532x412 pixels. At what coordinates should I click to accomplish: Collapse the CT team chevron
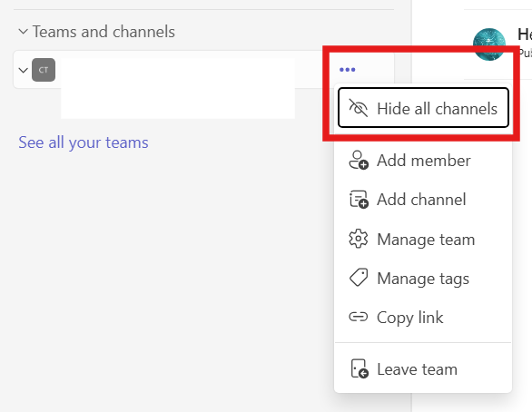23,70
